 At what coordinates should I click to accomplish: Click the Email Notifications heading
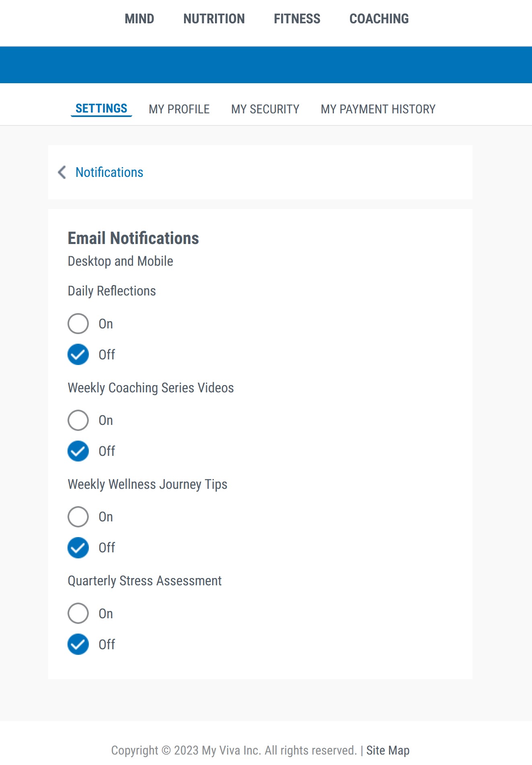(133, 238)
